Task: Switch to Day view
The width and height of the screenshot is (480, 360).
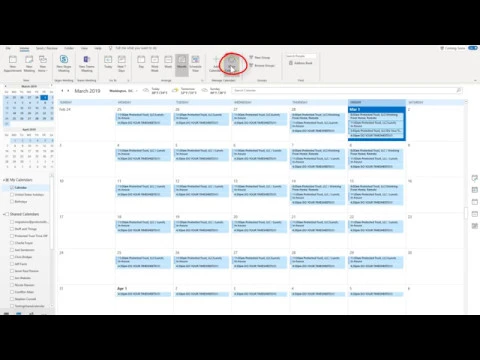Action: click(x=141, y=63)
